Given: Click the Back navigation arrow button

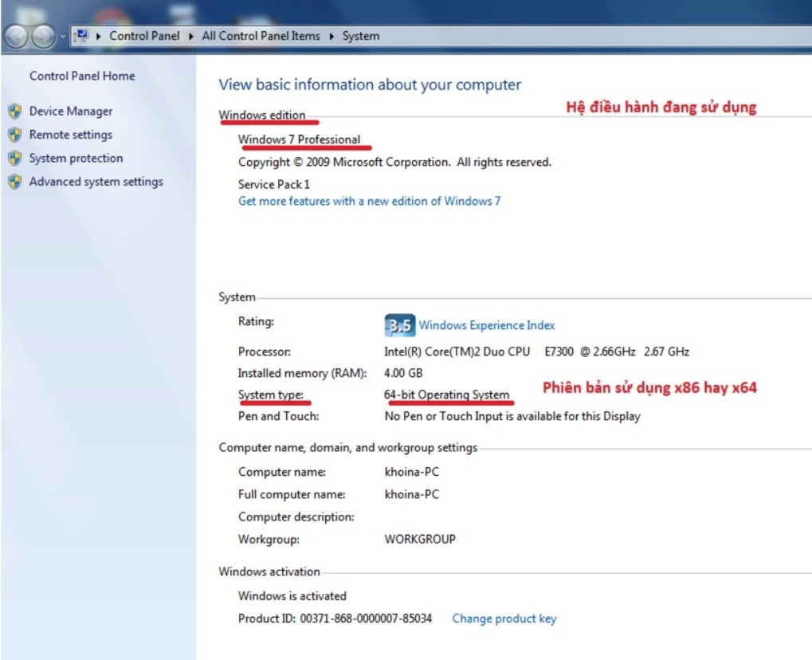Looking at the screenshot, I should 15,36.
